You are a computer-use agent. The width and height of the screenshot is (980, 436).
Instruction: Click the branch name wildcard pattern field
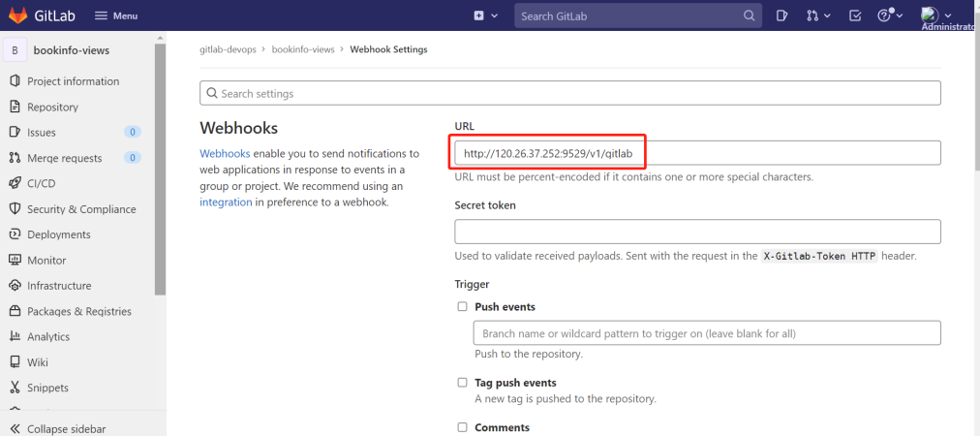coord(707,332)
